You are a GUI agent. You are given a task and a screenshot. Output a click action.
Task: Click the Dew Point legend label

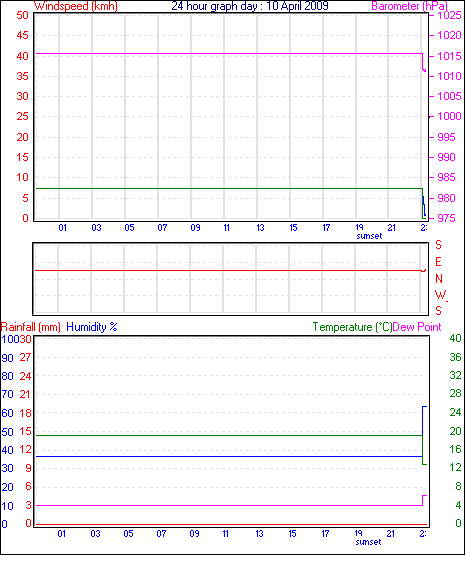click(x=417, y=327)
